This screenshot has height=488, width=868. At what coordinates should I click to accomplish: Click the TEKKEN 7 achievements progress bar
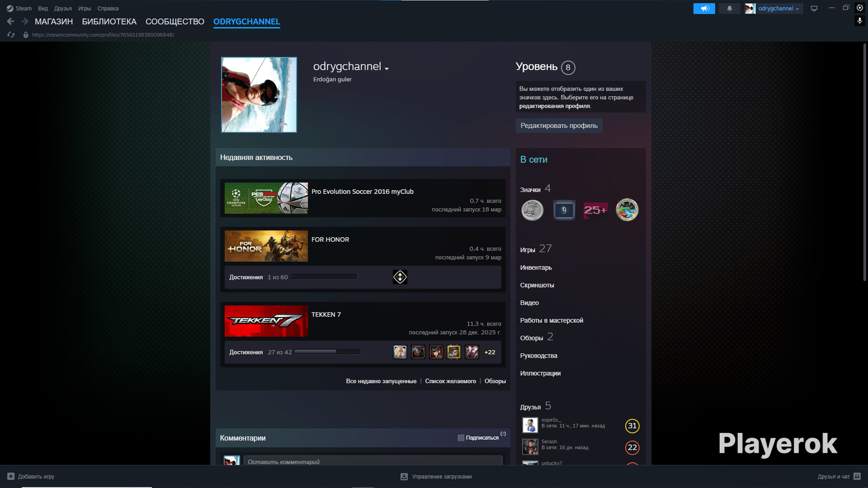(327, 352)
